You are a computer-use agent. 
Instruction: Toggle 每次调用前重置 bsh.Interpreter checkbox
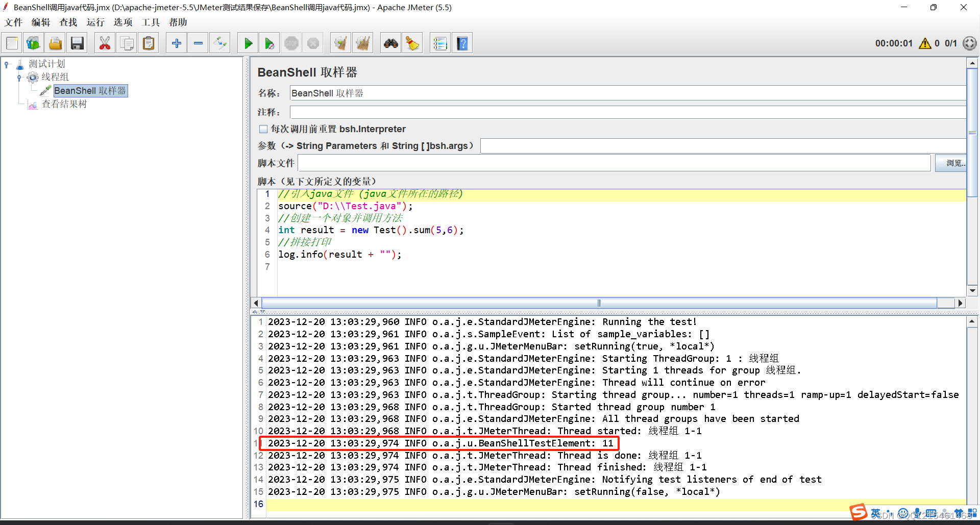[263, 129]
